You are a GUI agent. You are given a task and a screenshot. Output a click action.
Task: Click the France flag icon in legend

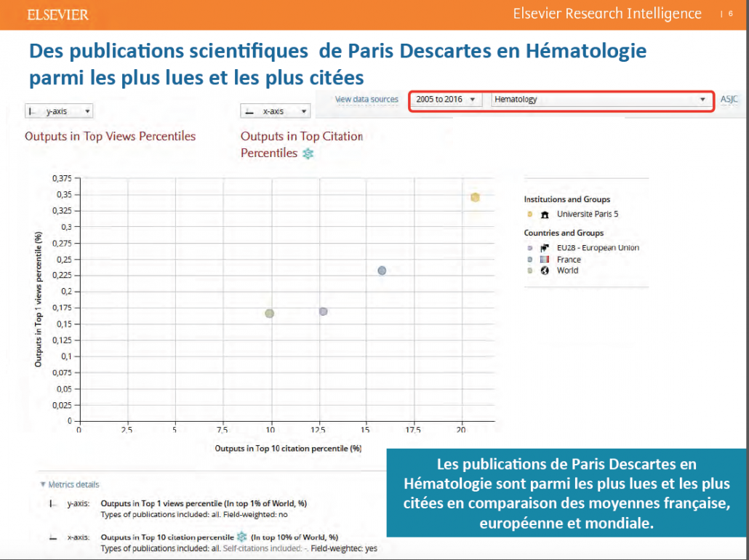click(x=545, y=260)
